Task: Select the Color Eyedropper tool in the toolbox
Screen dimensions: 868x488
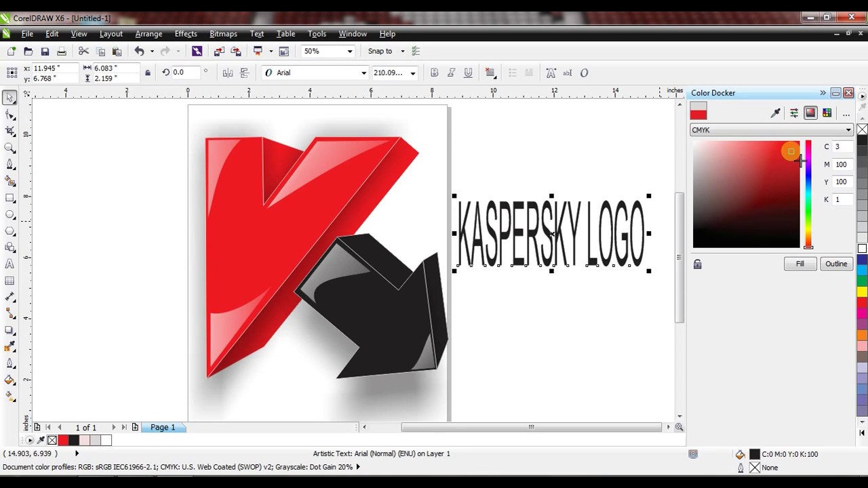Action: point(9,347)
